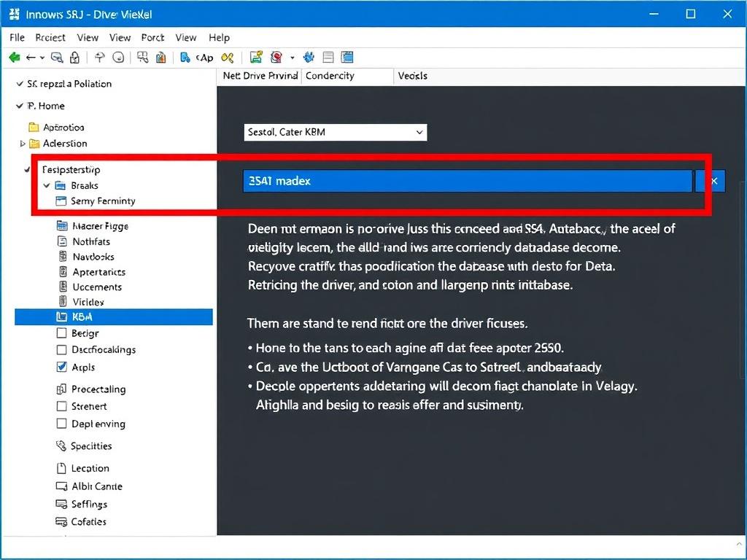The width and height of the screenshot is (747, 560).
Task: Open the dropdown arrow beside the black left arrow
Action: tap(42, 58)
